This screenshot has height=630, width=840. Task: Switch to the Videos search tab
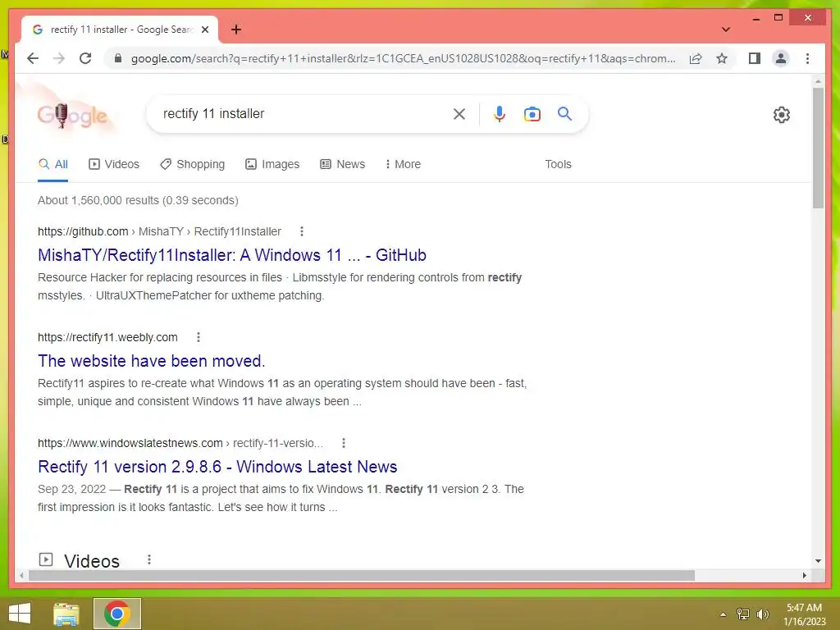point(114,164)
